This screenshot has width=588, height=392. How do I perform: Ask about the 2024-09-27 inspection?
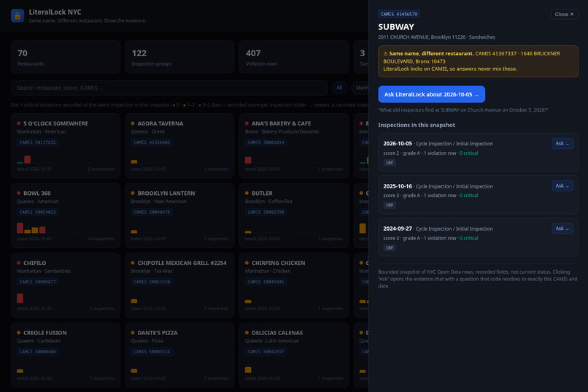562,228
